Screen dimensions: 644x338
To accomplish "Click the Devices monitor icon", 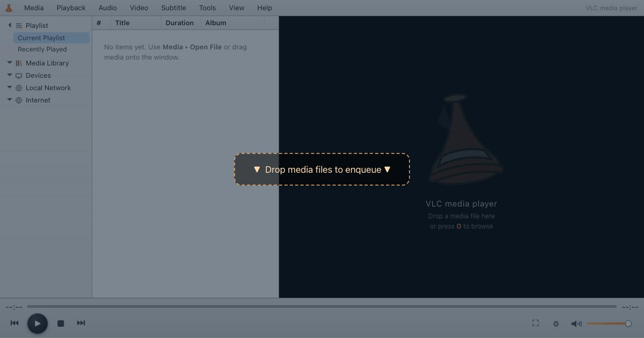I will tap(19, 76).
